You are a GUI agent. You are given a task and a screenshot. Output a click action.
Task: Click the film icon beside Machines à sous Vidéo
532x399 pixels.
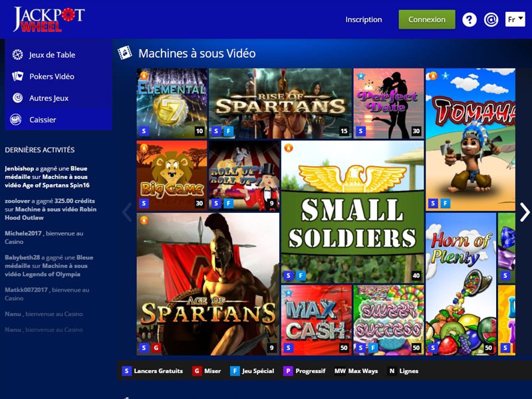tap(125, 53)
